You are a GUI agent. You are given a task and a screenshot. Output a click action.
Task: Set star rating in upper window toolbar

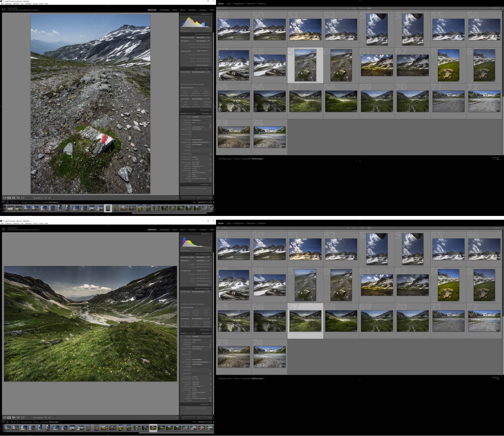pyautogui.click(x=38, y=198)
